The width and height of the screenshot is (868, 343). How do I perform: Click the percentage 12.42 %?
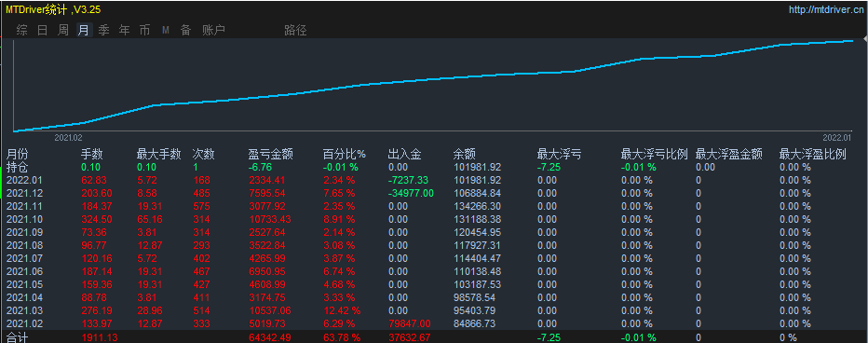[x=342, y=310]
